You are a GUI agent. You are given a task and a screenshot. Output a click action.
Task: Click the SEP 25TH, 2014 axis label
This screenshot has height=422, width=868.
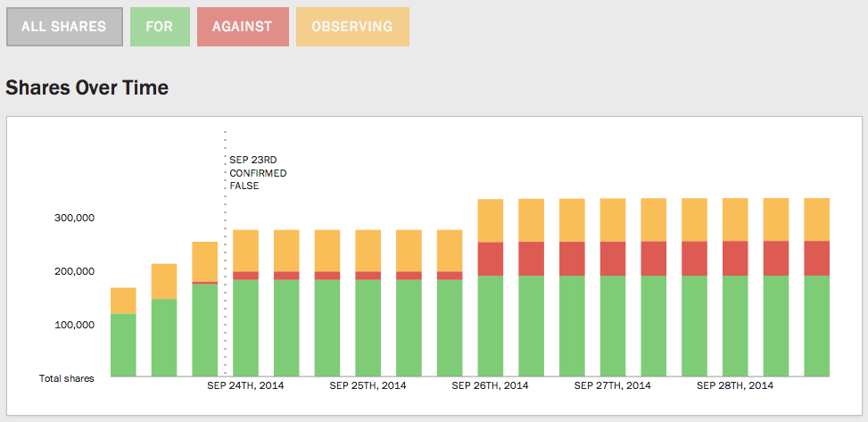click(x=368, y=385)
